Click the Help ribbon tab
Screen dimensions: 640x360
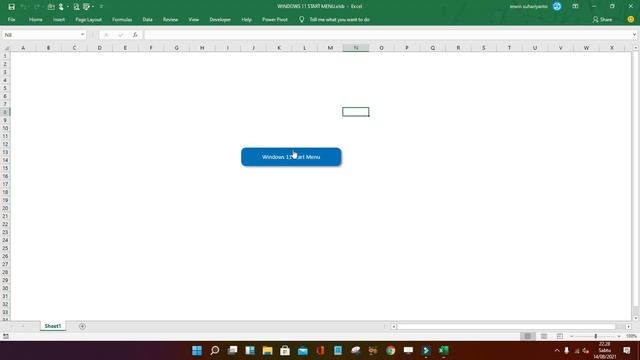(247, 19)
